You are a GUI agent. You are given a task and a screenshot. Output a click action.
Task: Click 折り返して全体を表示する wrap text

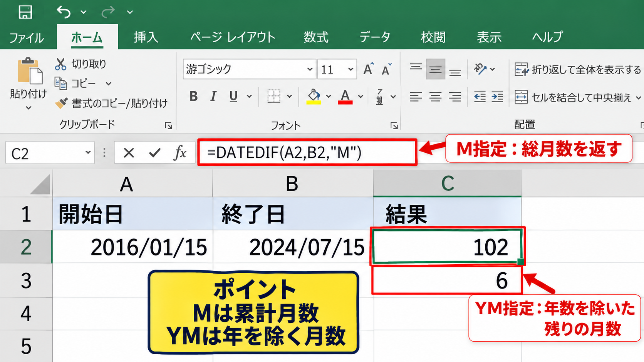tap(578, 70)
